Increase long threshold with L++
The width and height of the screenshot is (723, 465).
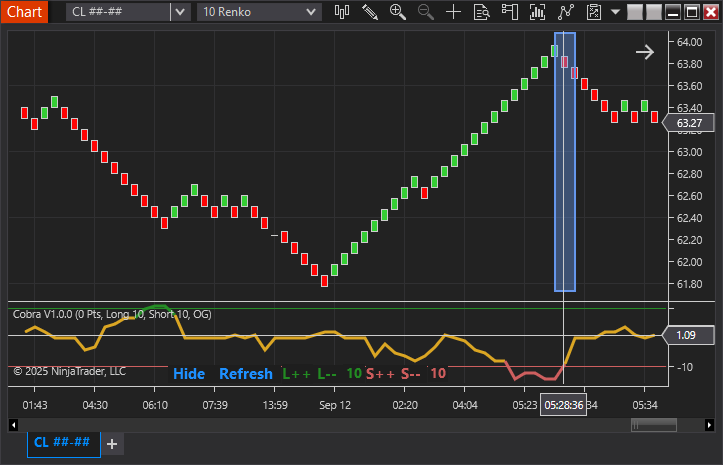click(x=297, y=374)
